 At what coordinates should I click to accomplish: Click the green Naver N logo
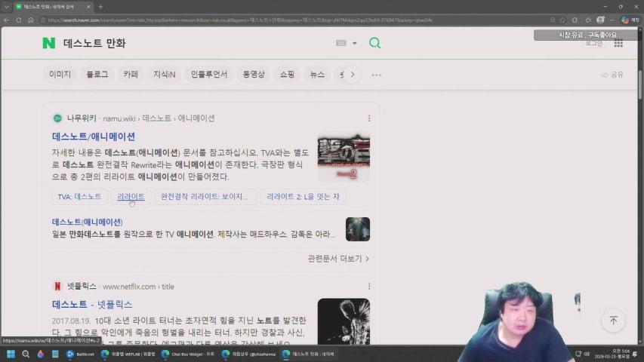click(x=49, y=43)
